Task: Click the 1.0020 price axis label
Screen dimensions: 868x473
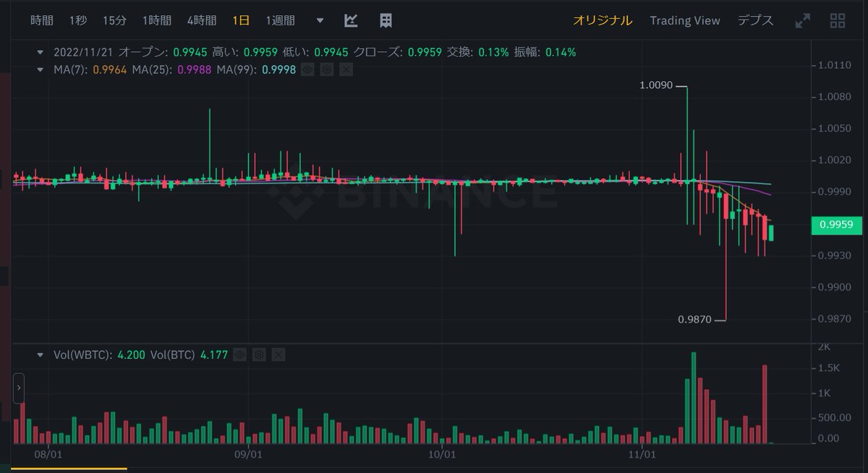Action: click(833, 160)
